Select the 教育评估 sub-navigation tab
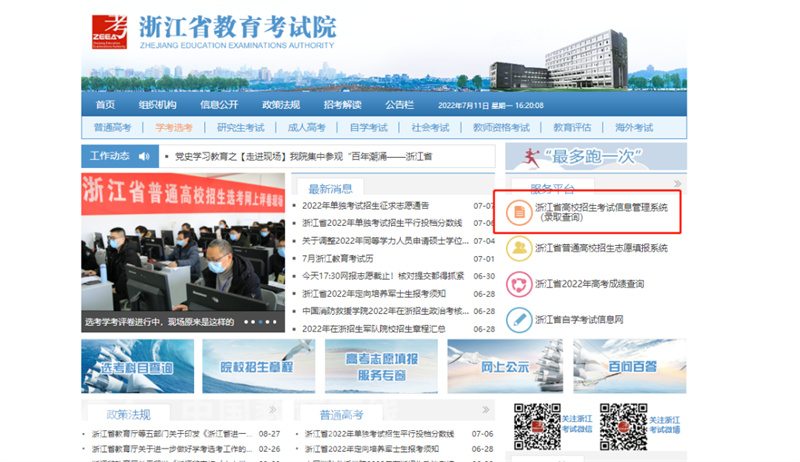The image size is (800, 462). (572, 127)
